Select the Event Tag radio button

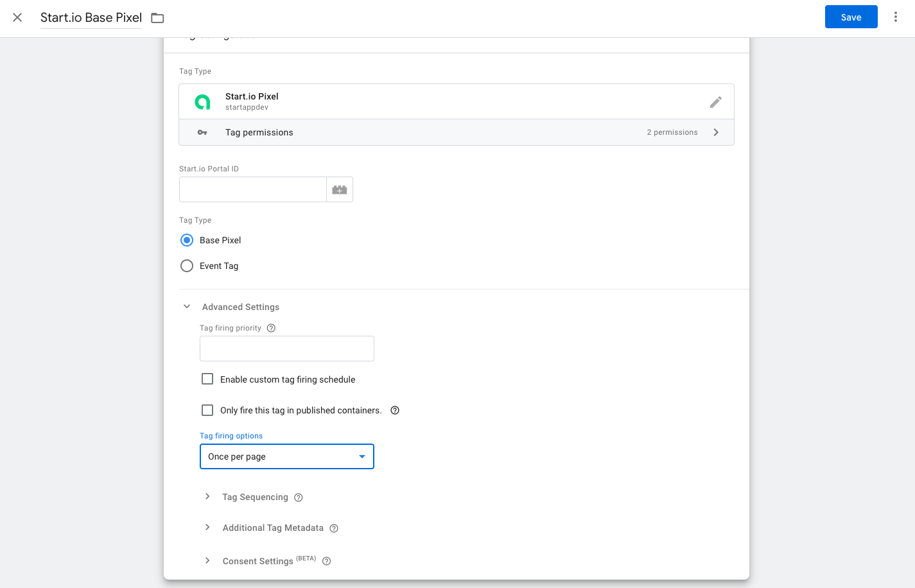[x=187, y=266]
